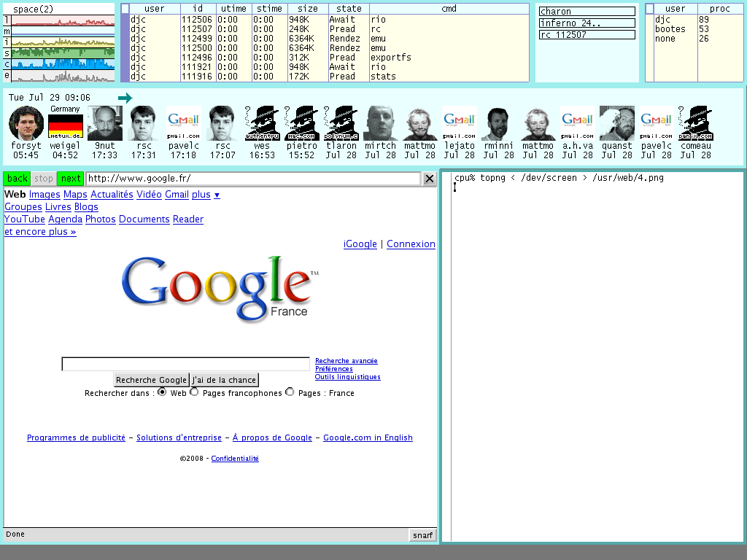Open mattmo's face icon beside mirtch
Viewport: 747px width, 560px height.
click(x=419, y=122)
